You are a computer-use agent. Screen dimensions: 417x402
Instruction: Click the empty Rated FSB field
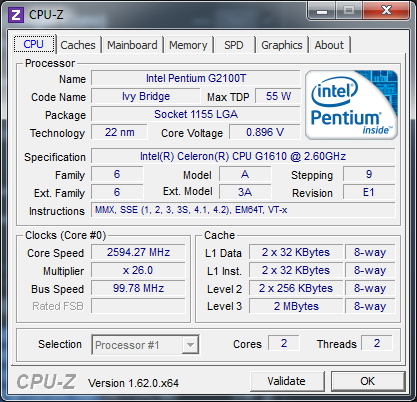[x=138, y=306]
